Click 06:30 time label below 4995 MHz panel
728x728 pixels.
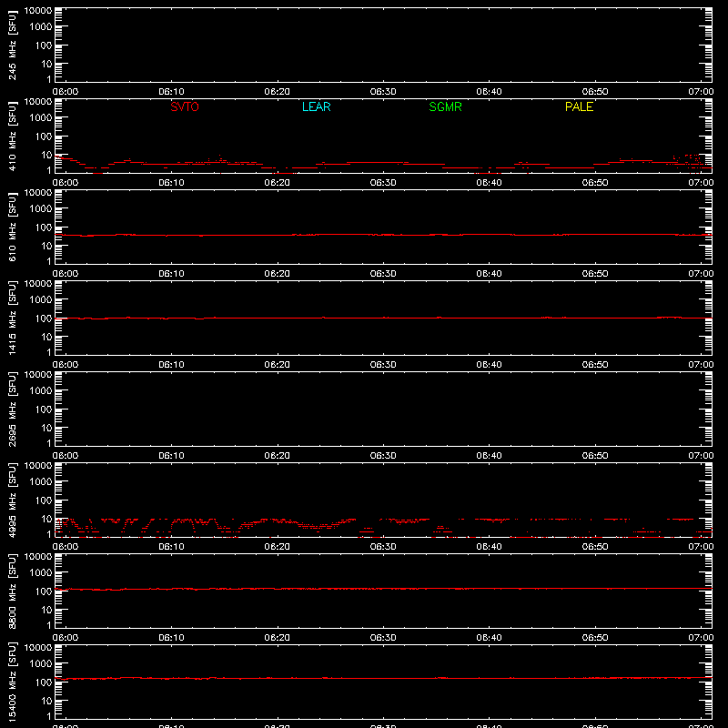pos(383,547)
